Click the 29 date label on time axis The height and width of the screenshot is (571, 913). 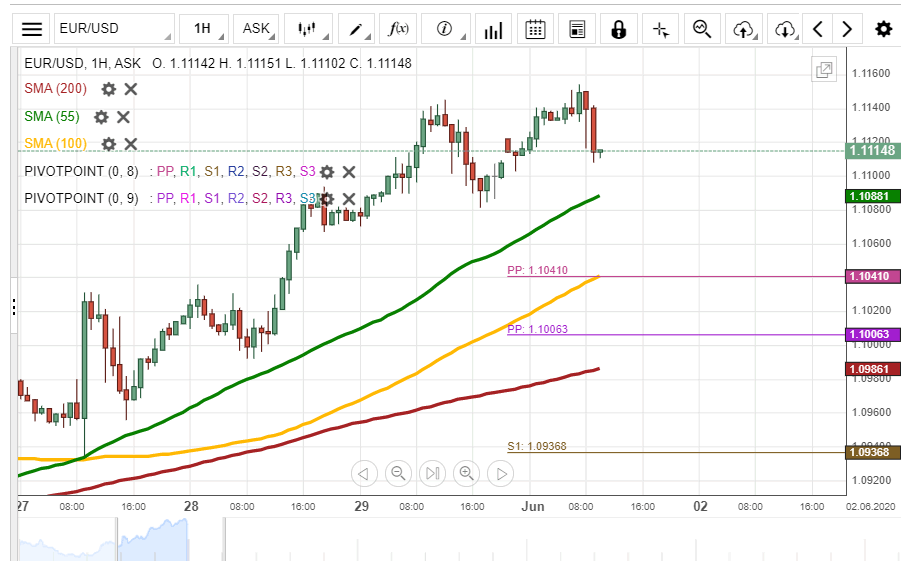pos(362,506)
